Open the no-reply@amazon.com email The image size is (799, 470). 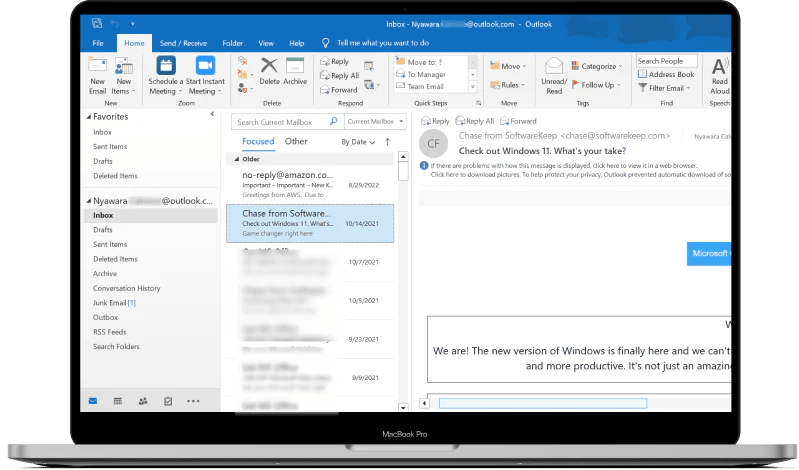(x=310, y=184)
